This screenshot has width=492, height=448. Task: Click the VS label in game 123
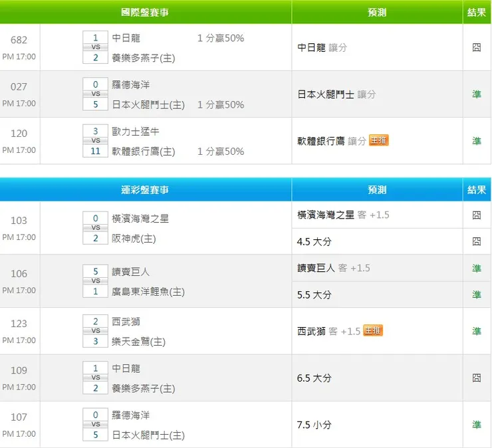96,331
